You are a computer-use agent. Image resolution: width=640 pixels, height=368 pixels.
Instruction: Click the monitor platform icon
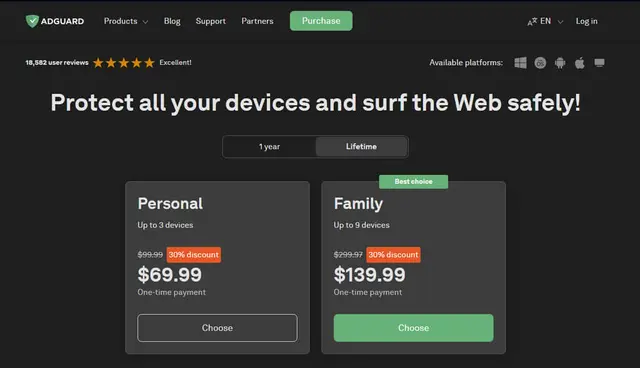599,62
